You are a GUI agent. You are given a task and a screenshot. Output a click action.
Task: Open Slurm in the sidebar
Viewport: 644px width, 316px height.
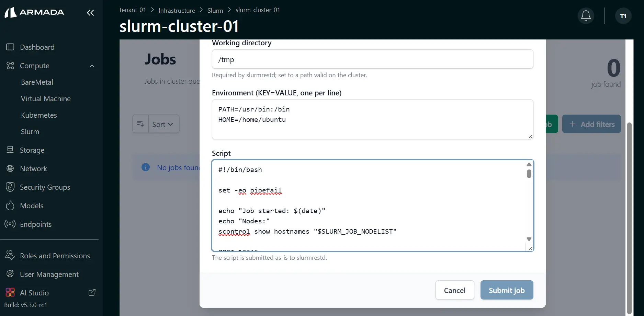tap(30, 131)
